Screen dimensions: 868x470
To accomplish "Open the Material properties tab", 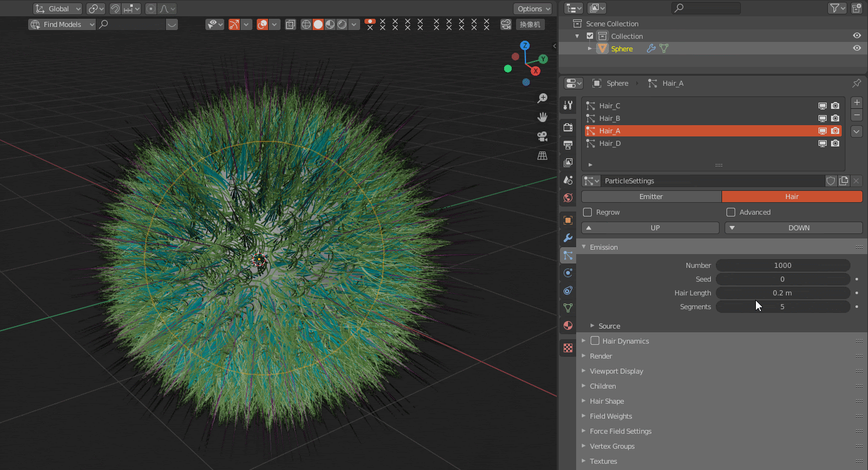I will pos(568,325).
